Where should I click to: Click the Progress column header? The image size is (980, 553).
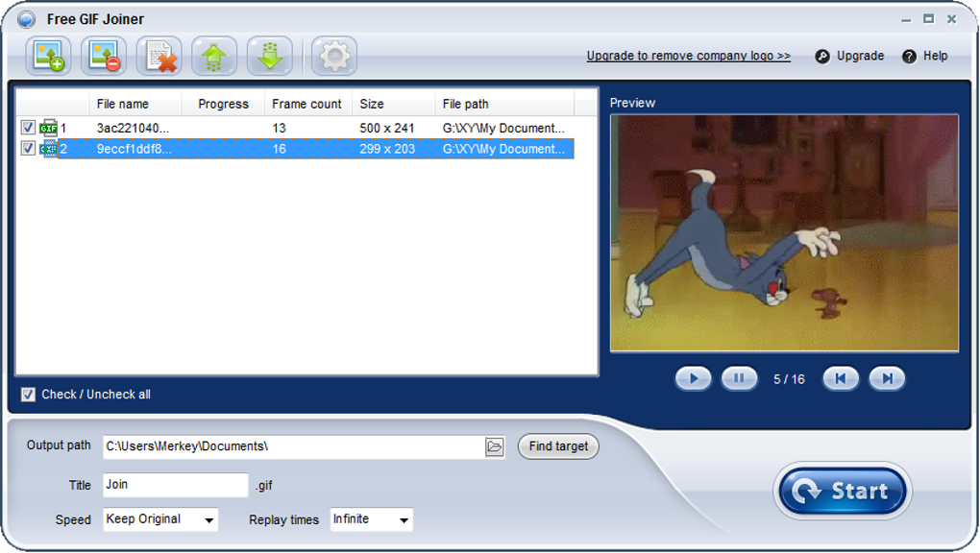[x=223, y=104]
